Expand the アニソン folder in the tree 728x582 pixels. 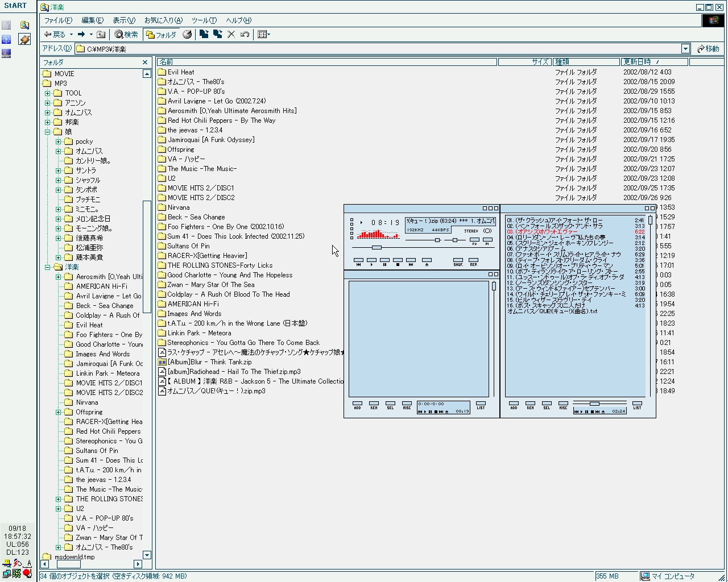(x=47, y=103)
